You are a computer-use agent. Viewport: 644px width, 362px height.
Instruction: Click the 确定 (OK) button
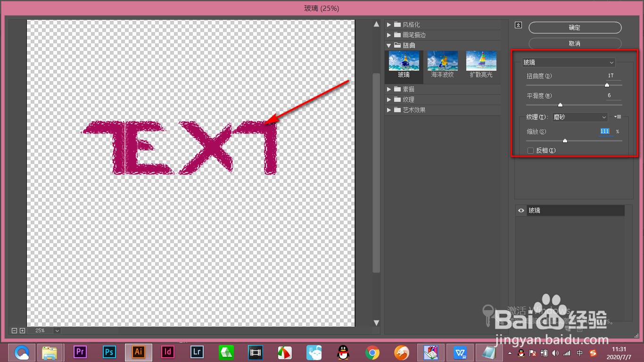tap(574, 27)
